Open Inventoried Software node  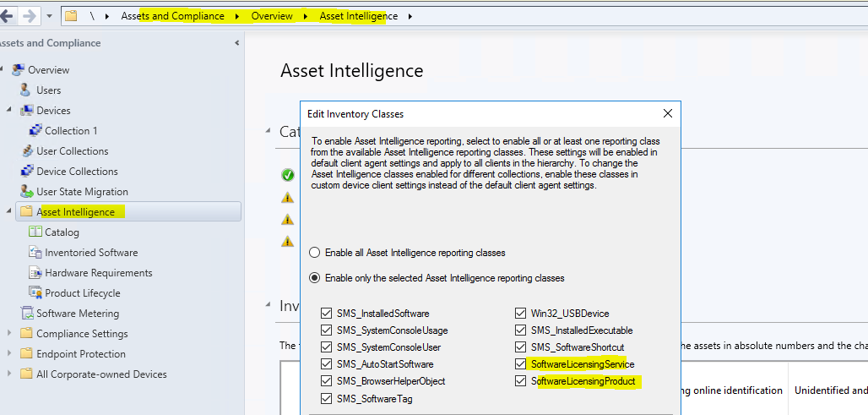(x=91, y=253)
